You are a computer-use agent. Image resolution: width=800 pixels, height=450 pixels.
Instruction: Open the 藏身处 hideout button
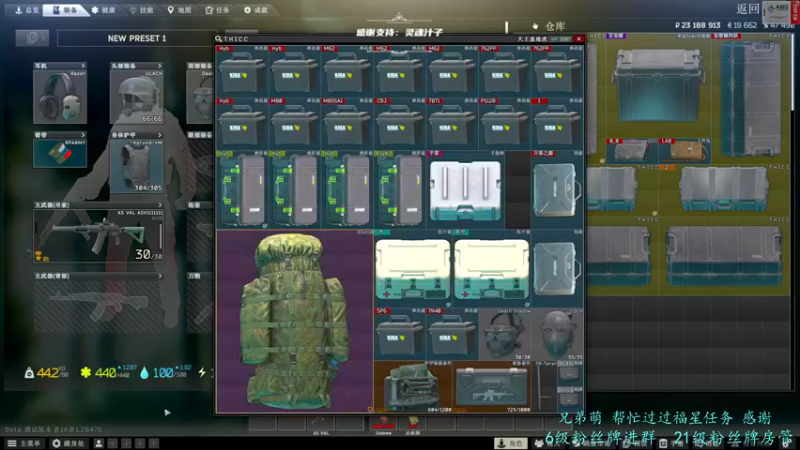(x=68, y=443)
